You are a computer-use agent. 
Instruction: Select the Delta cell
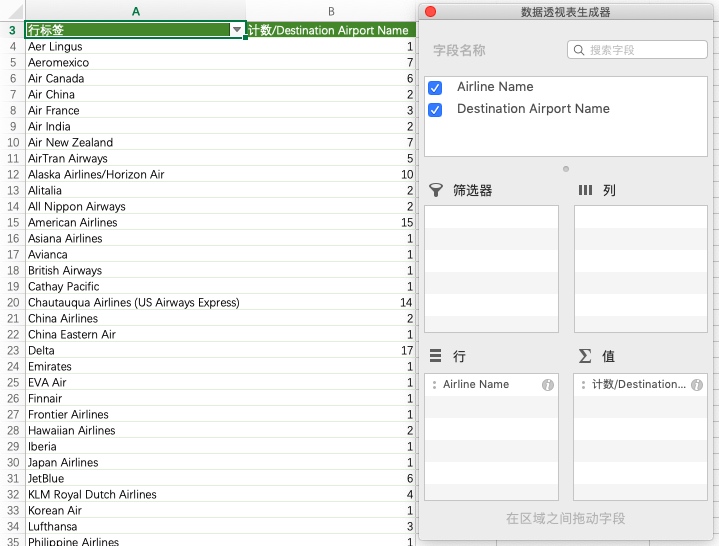[136, 351]
